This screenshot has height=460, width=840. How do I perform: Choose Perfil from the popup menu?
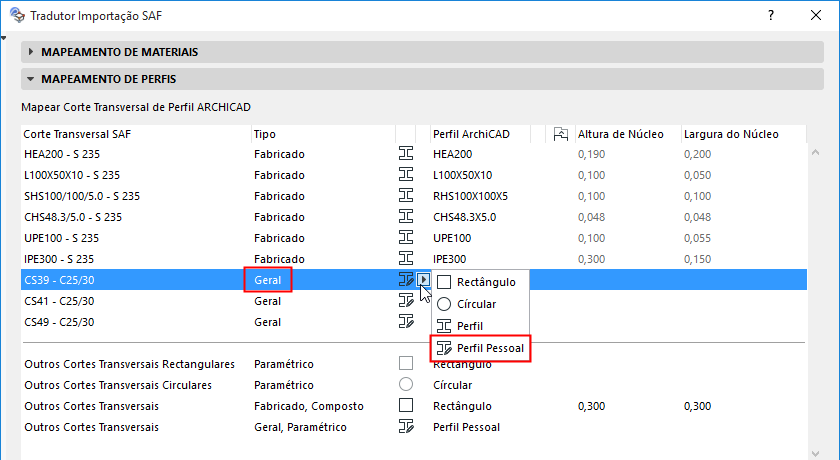tap(481, 326)
